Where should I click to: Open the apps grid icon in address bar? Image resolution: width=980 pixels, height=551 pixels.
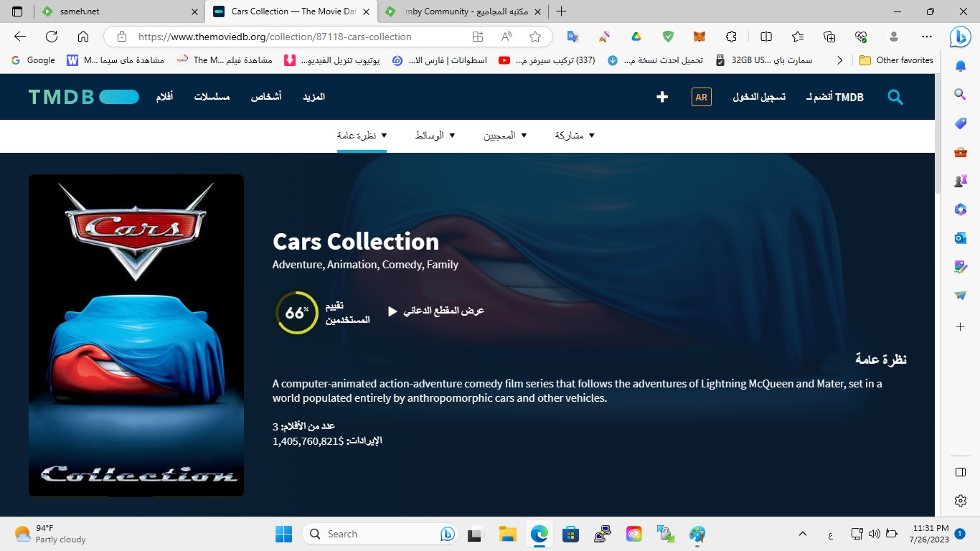coord(478,37)
